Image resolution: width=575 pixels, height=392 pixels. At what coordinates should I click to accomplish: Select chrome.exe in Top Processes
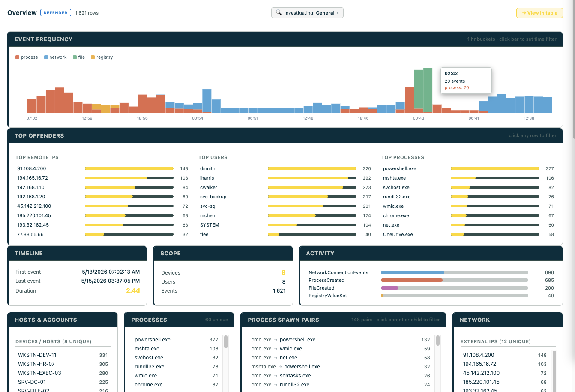coord(468,215)
